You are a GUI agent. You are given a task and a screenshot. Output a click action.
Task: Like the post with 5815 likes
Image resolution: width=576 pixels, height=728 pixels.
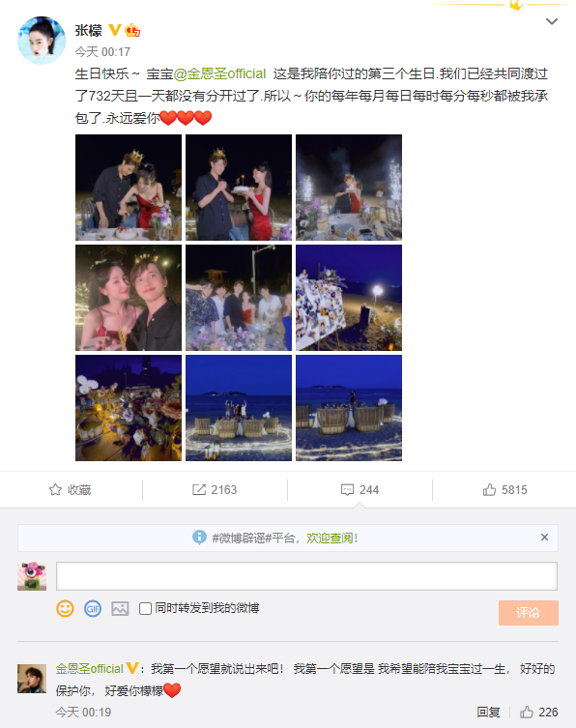[504, 490]
